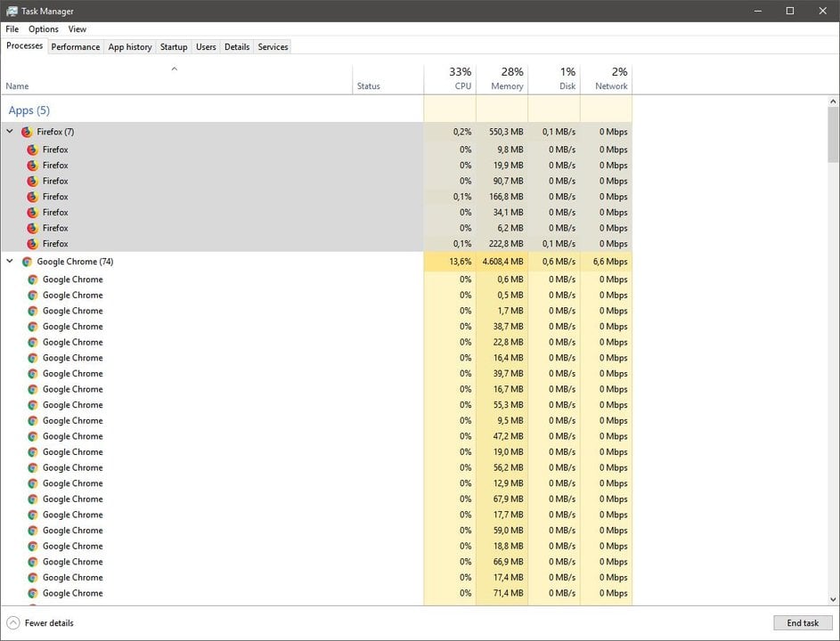Click the Firefox icon on the 222,8 MB row
The height and width of the screenshot is (641, 840).
click(33, 244)
